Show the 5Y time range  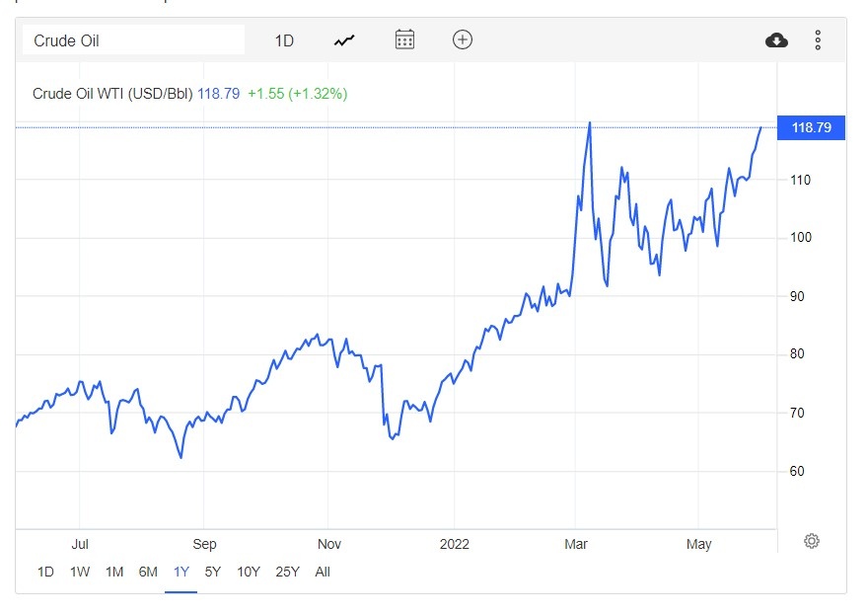coord(213,572)
